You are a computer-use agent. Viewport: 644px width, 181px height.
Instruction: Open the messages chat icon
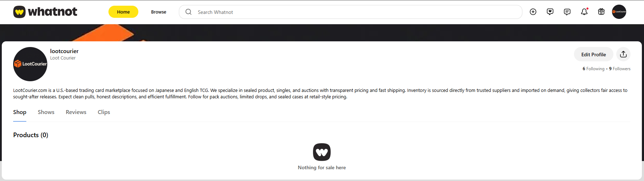pyautogui.click(x=567, y=12)
